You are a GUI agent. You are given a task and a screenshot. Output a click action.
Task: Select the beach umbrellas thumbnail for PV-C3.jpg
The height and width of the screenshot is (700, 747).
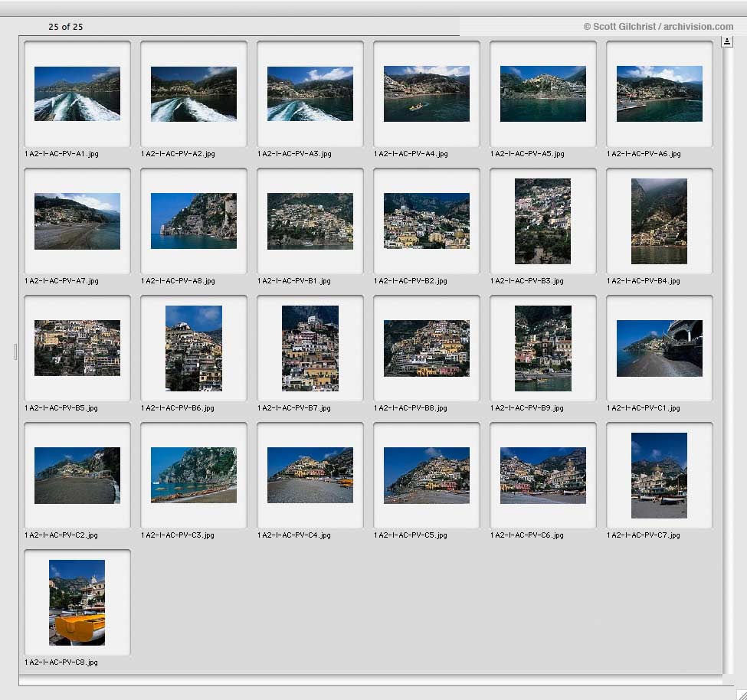193,475
